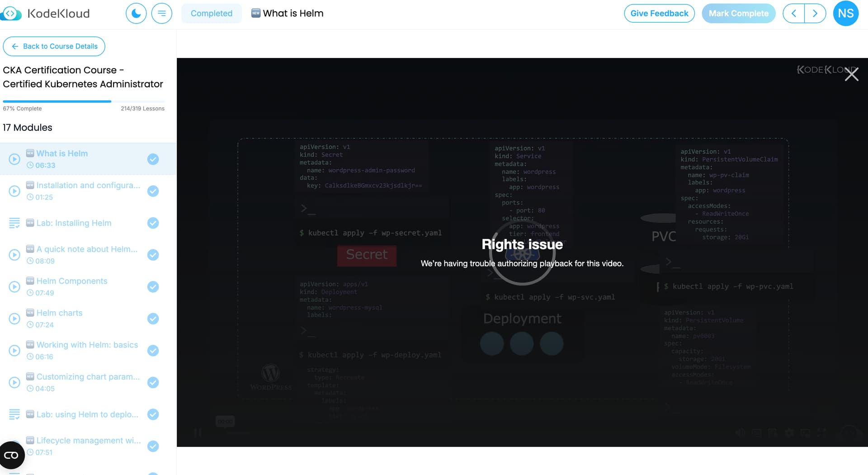The image size is (868, 475).
Task: Lab list icon beside Installing Helm
Action: (x=14, y=223)
